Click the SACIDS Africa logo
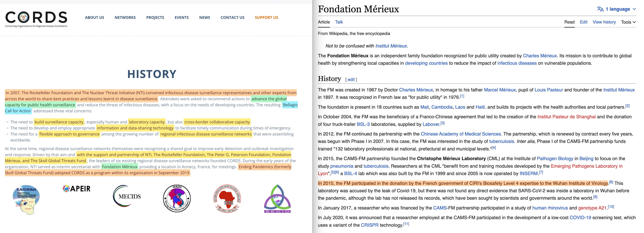The width and height of the screenshot is (644, 233). point(227,199)
